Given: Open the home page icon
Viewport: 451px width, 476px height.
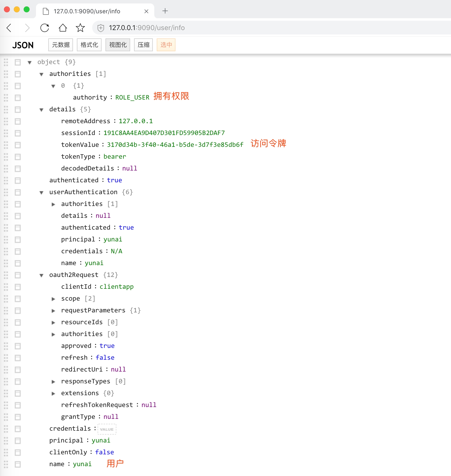Looking at the screenshot, I should coord(63,28).
